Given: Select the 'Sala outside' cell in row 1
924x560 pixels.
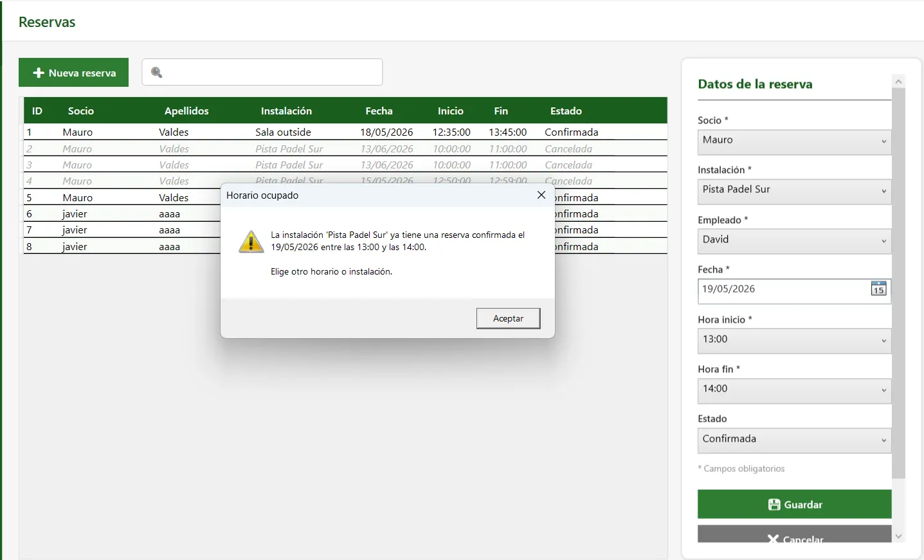Looking at the screenshot, I should tap(283, 132).
